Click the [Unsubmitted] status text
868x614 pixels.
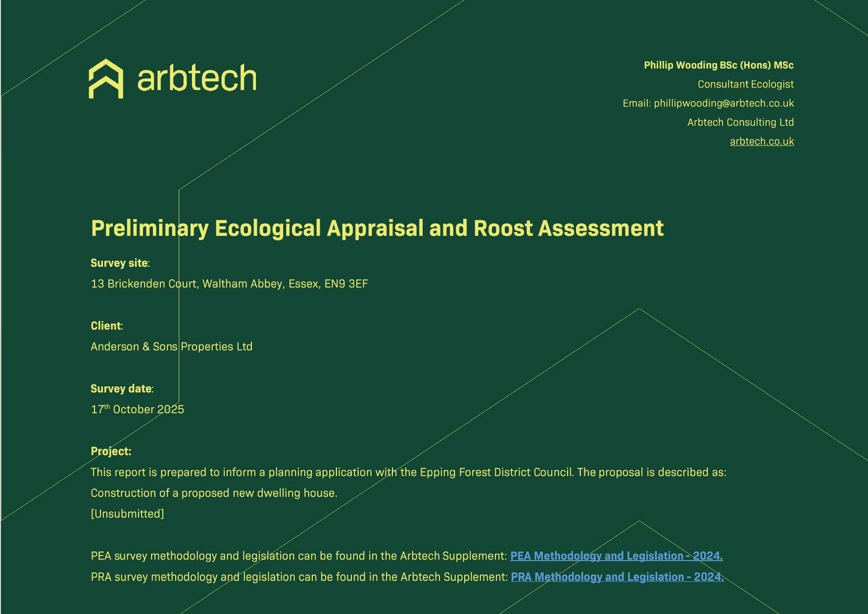(x=127, y=514)
